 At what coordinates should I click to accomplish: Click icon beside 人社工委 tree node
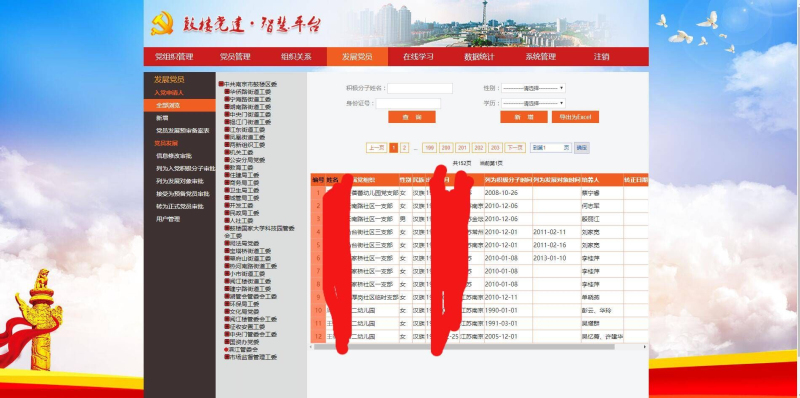(227, 220)
